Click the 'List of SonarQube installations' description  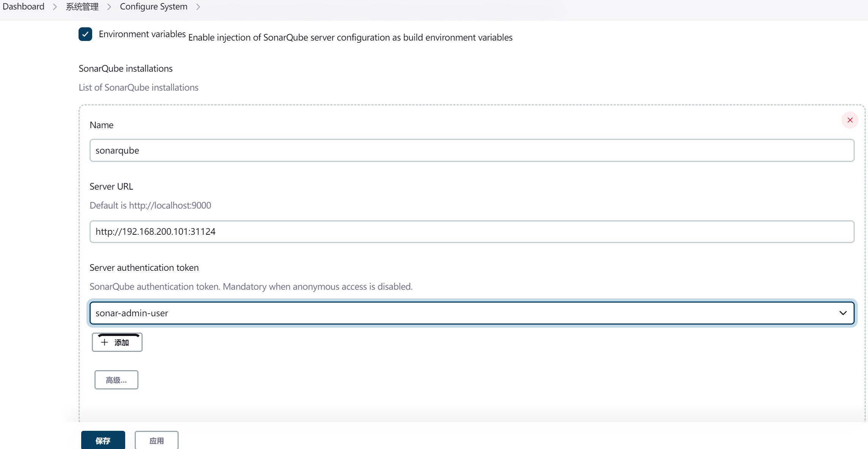tap(138, 88)
